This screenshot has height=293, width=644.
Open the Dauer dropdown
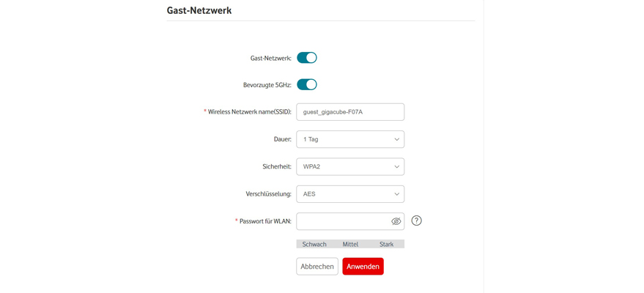(344, 139)
